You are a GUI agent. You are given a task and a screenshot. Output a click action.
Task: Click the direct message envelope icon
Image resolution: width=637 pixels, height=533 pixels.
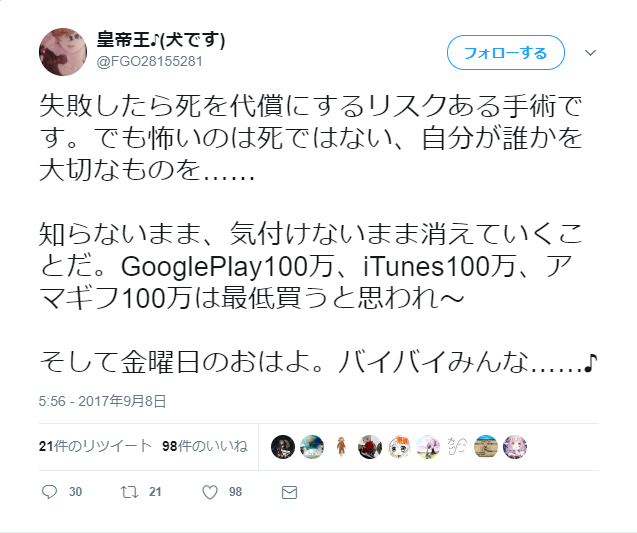click(x=289, y=492)
